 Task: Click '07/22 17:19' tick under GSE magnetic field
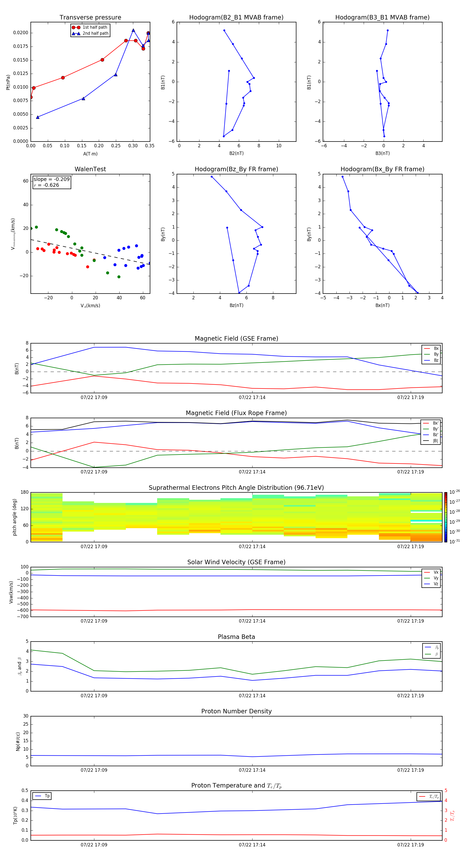tap(410, 398)
